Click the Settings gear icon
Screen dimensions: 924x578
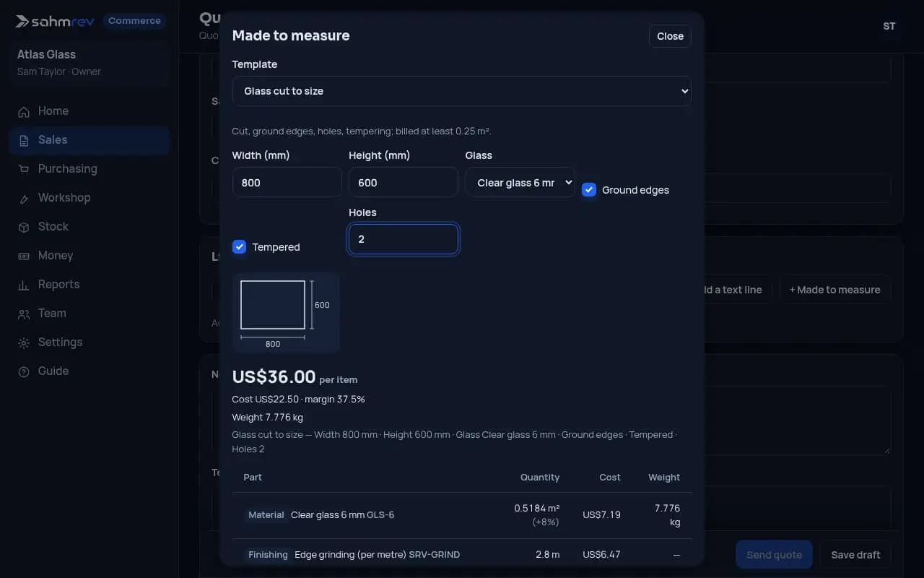(x=24, y=342)
